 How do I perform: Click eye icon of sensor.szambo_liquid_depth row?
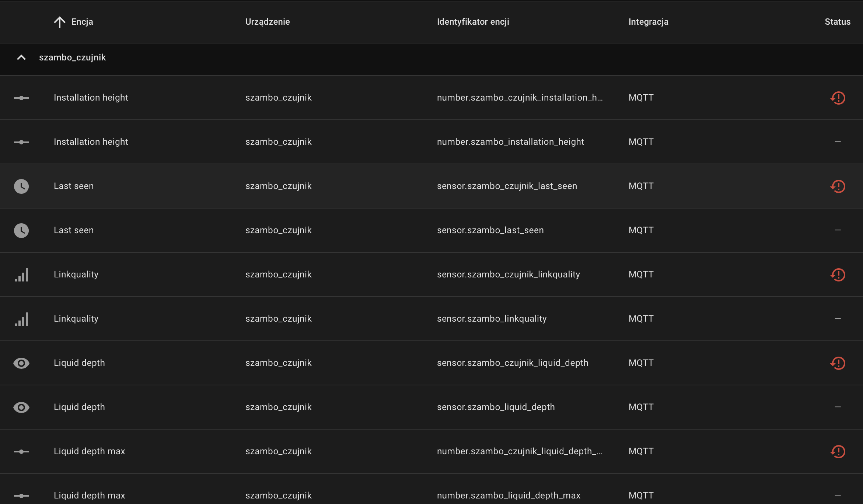pyautogui.click(x=21, y=407)
